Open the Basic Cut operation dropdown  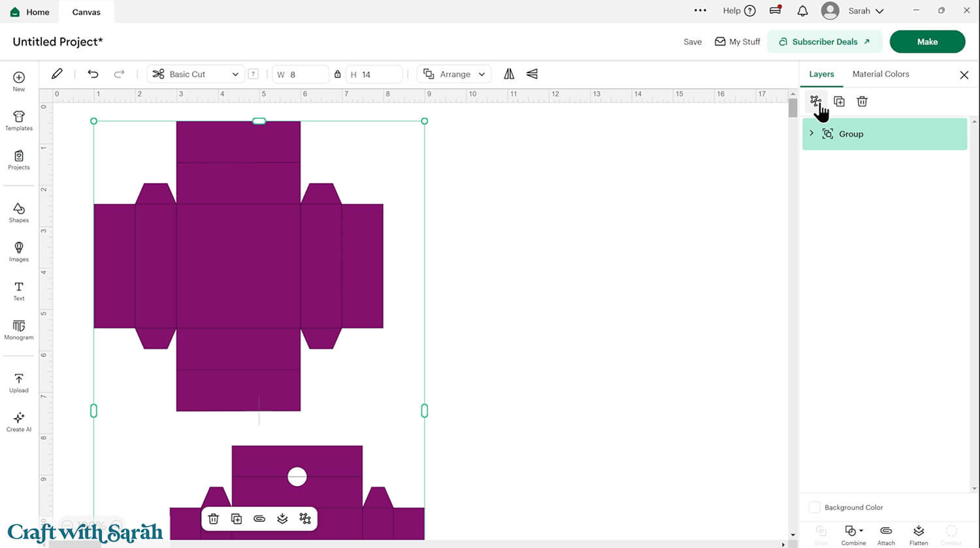(195, 74)
